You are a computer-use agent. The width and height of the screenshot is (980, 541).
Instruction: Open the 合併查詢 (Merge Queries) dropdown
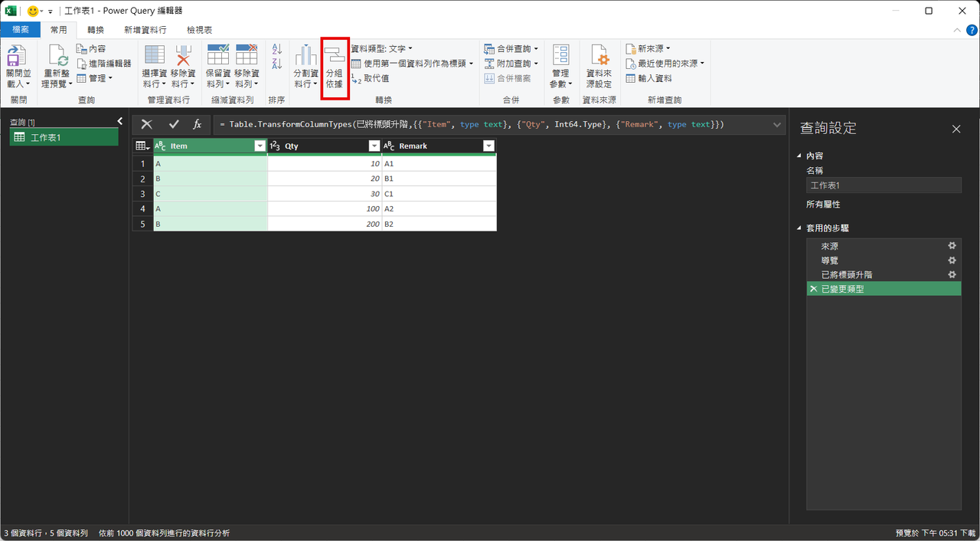click(511, 48)
